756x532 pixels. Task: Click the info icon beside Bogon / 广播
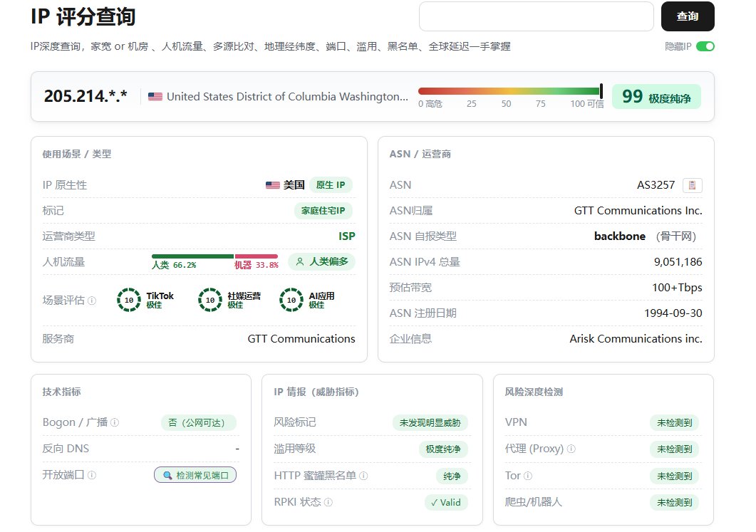coord(115,422)
